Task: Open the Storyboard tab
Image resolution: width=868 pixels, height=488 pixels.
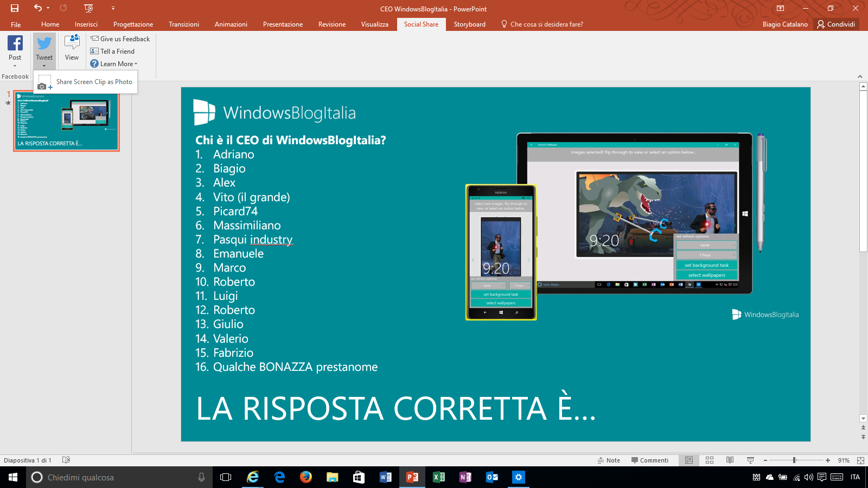Action: tap(470, 24)
